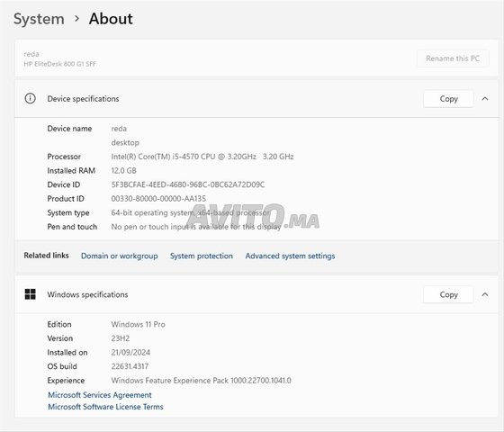Screen dimensions: 504x432
Task: Click the Related links label
Action: click(46, 256)
